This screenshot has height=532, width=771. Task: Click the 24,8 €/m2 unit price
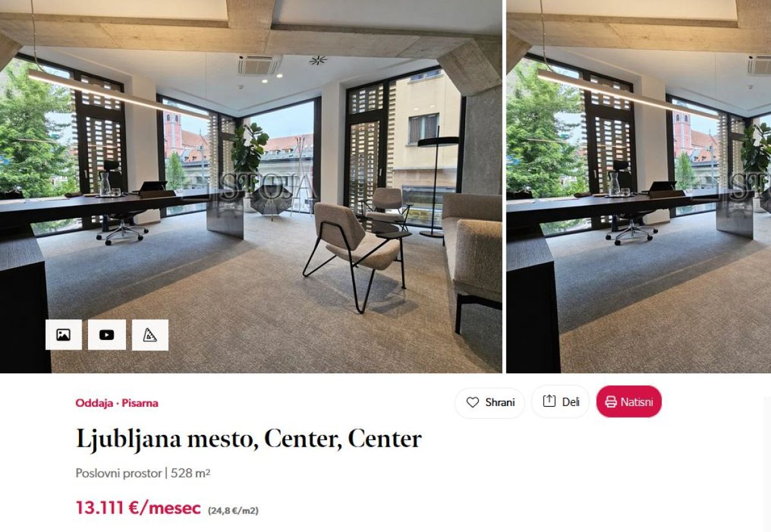click(233, 511)
